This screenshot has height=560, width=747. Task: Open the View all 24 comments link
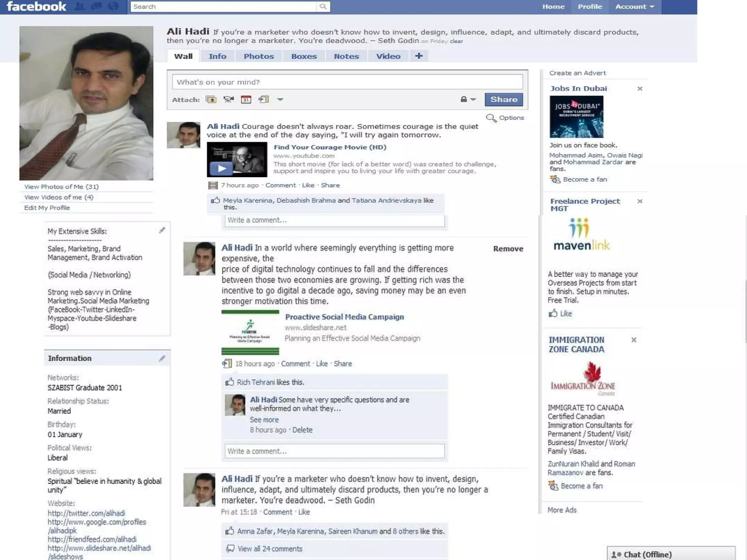tap(270, 549)
